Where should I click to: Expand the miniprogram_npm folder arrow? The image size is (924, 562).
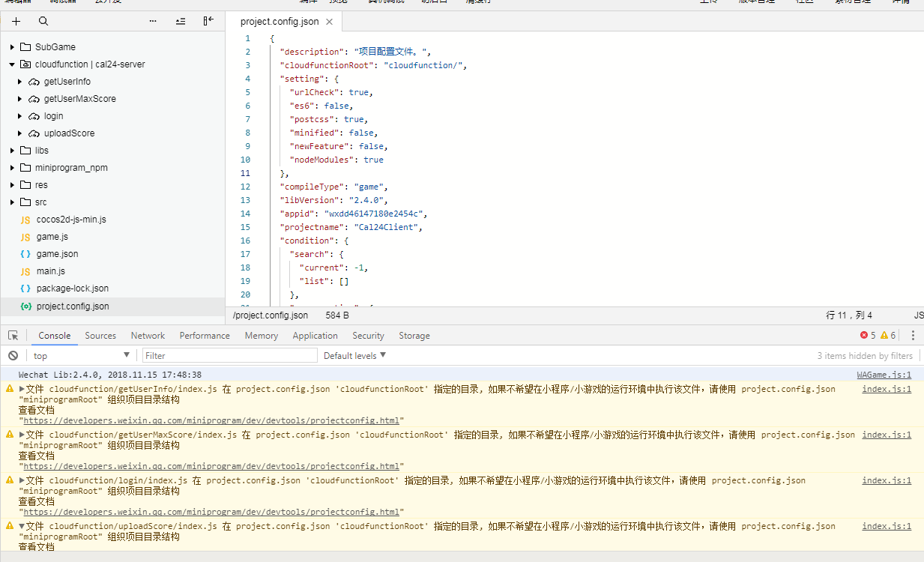pos(12,168)
